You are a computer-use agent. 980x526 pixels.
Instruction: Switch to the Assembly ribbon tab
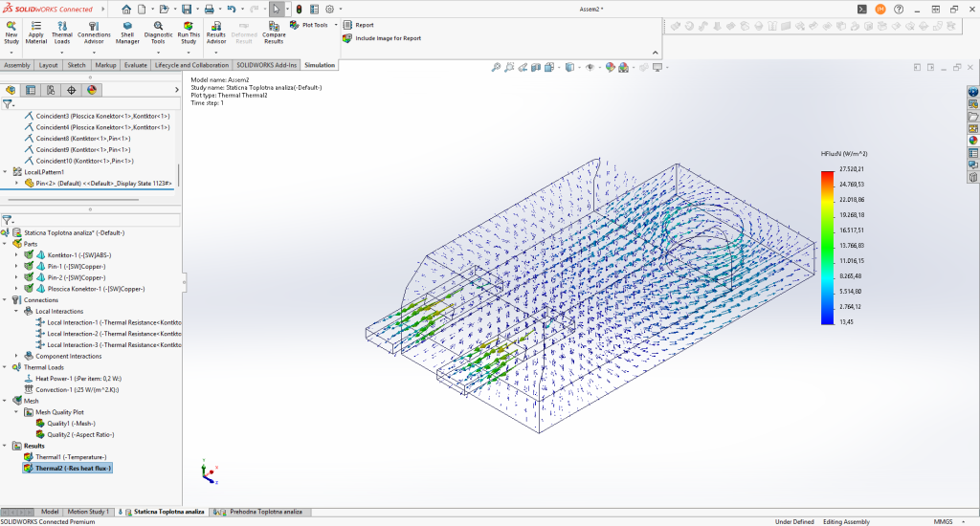tap(17, 65)
